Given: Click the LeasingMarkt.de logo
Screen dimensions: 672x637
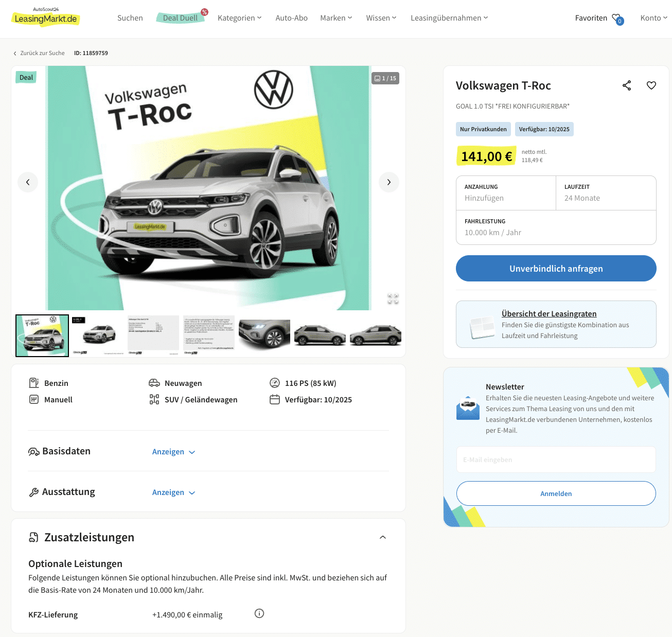Looking at the screenshot, I should [45, 17].
